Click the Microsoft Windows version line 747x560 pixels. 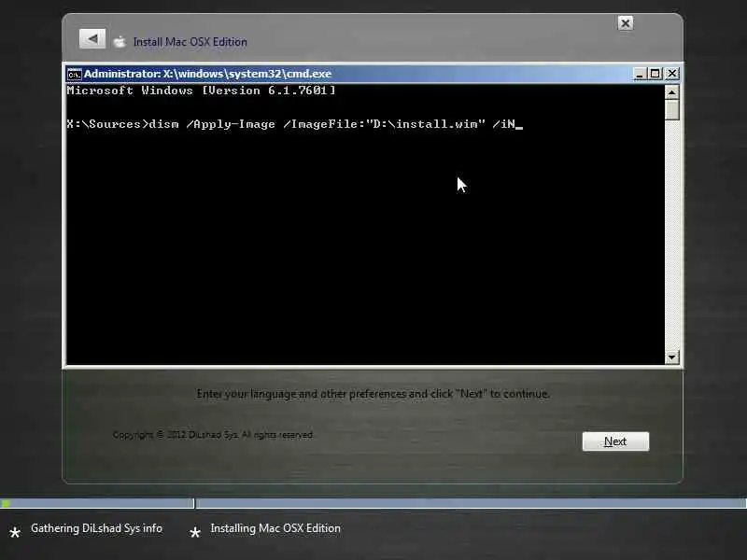[x=201, y=91]
